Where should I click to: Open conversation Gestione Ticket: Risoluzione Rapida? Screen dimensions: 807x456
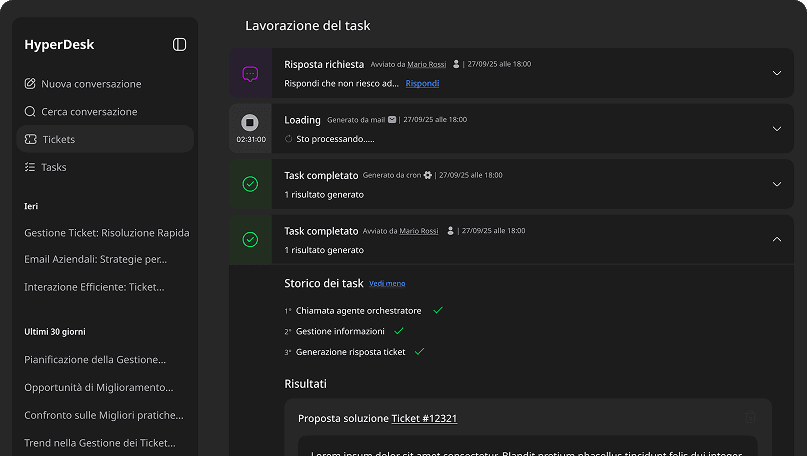coord(106,232)
